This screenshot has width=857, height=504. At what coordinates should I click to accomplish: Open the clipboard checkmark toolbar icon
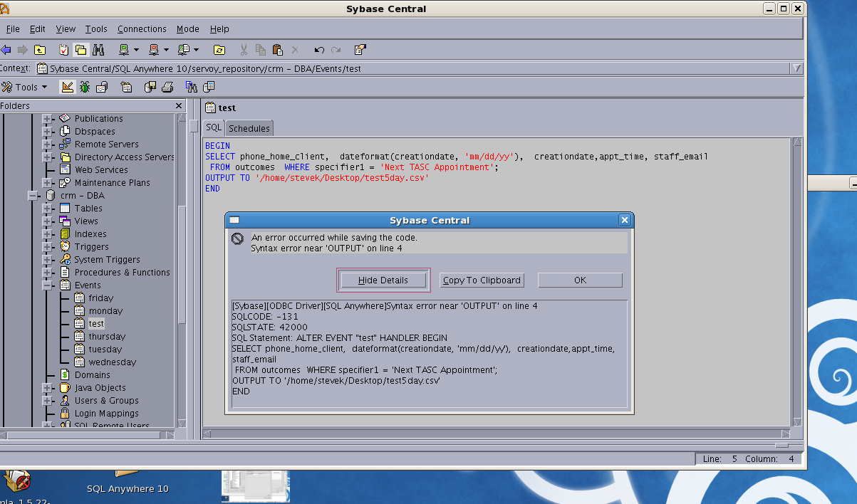(63, 50)
